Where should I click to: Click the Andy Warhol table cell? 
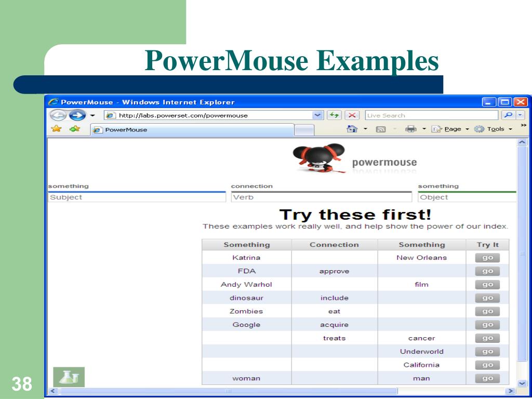[x=246, y=284]
